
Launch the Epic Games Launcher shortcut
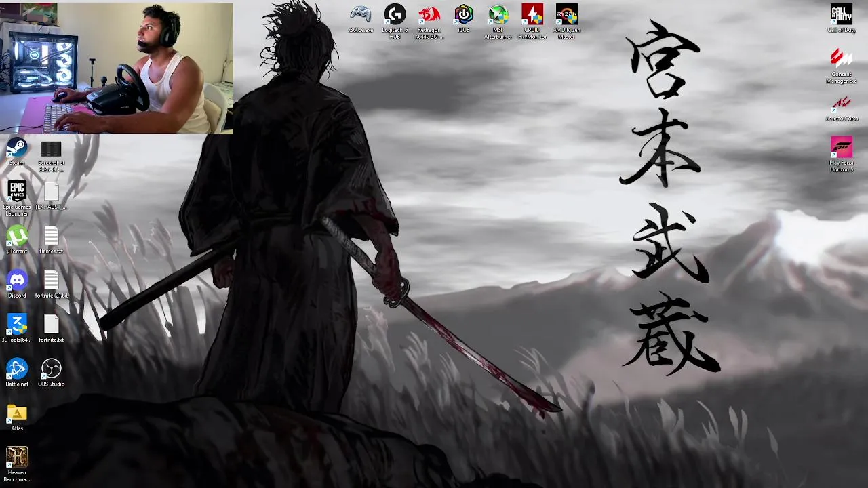[17, 199]
